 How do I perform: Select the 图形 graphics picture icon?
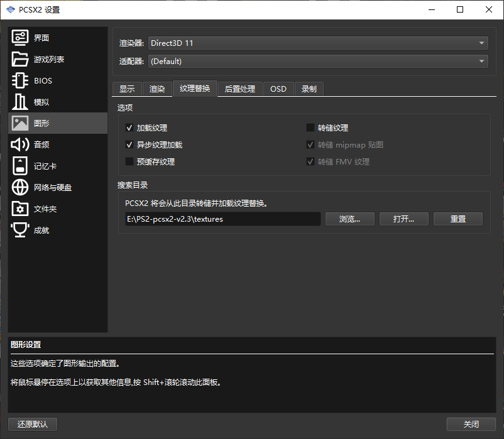point(20,123)
